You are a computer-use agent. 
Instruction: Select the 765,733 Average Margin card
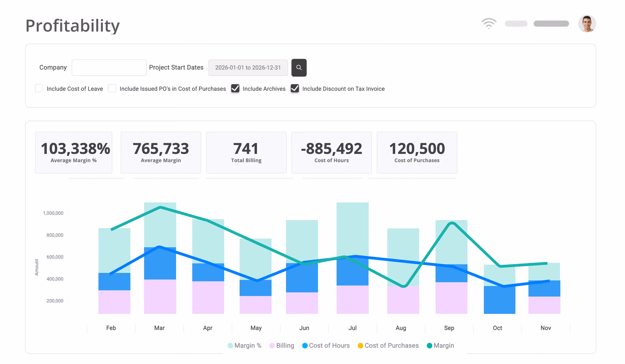pos(161,153)
